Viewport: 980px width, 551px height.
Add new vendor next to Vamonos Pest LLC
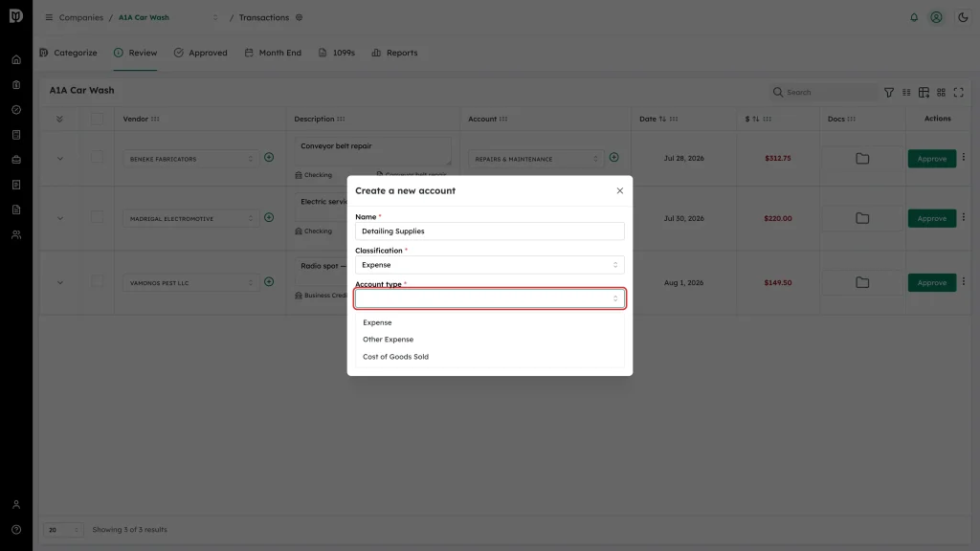(x=269, y=282)
